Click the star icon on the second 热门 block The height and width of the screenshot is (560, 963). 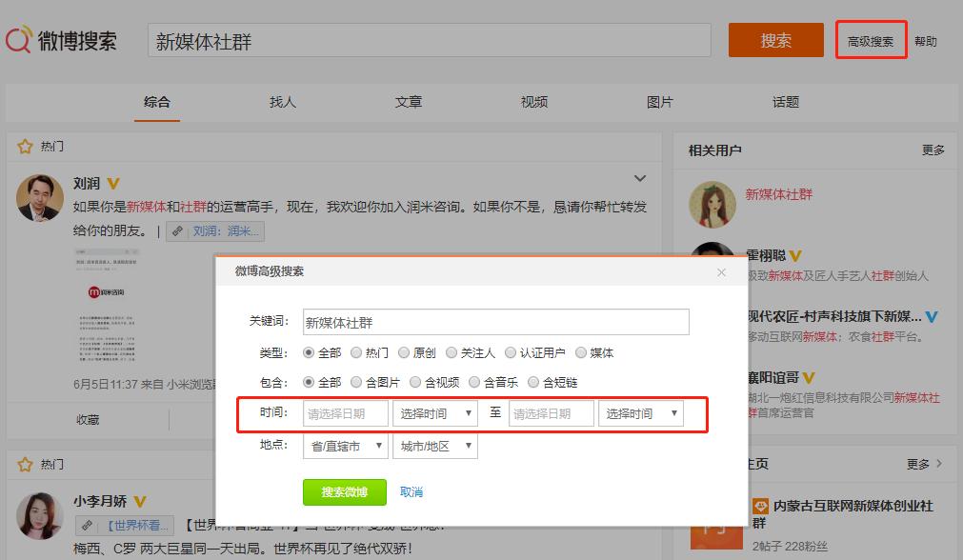pos(26,464)
